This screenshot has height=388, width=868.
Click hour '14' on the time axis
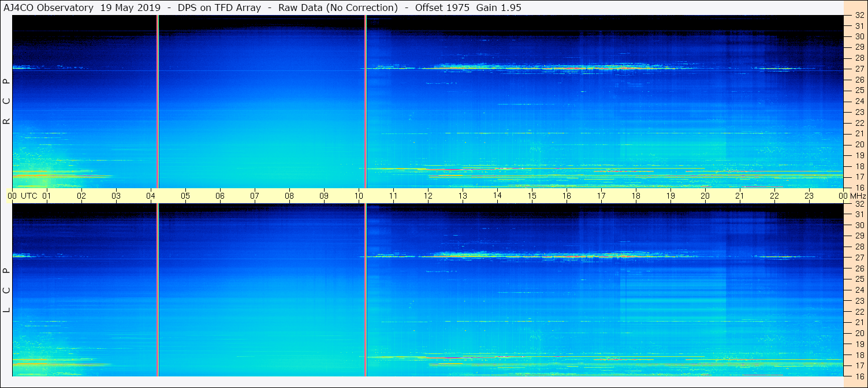(x=497, y=196)
